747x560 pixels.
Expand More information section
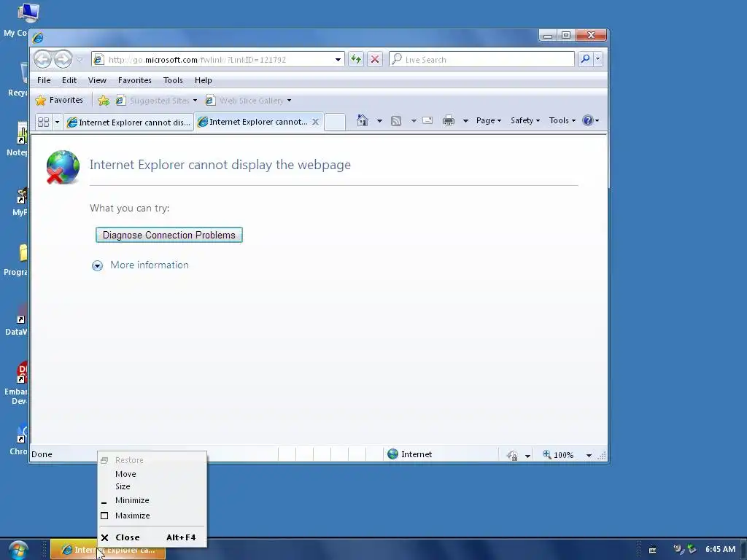pyautogui.click(x=140, y=265)
